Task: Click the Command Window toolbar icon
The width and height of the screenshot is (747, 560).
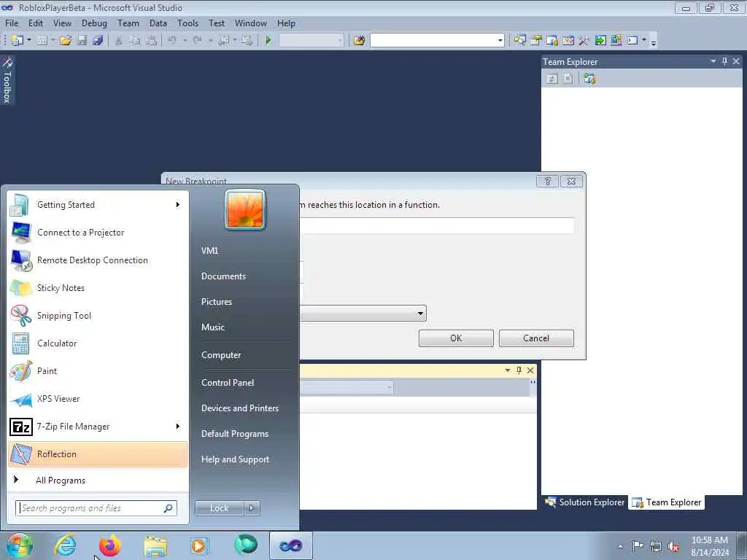Action: point(632,41)
